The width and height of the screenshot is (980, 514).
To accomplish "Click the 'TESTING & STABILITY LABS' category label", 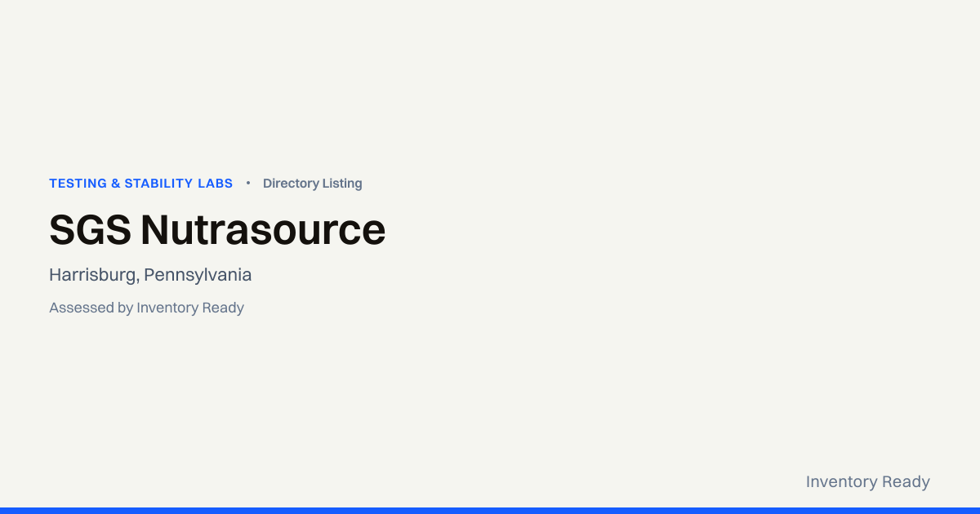I will 140,184.
